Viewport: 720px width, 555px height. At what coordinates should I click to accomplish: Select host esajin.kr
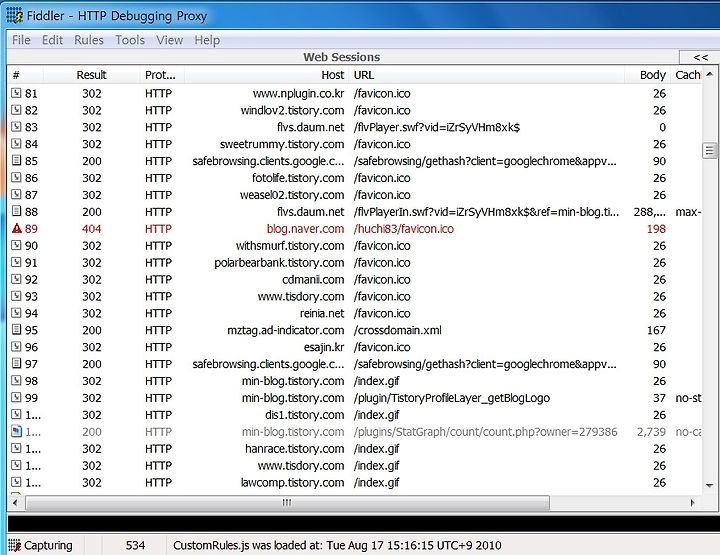tap(324, 347)
